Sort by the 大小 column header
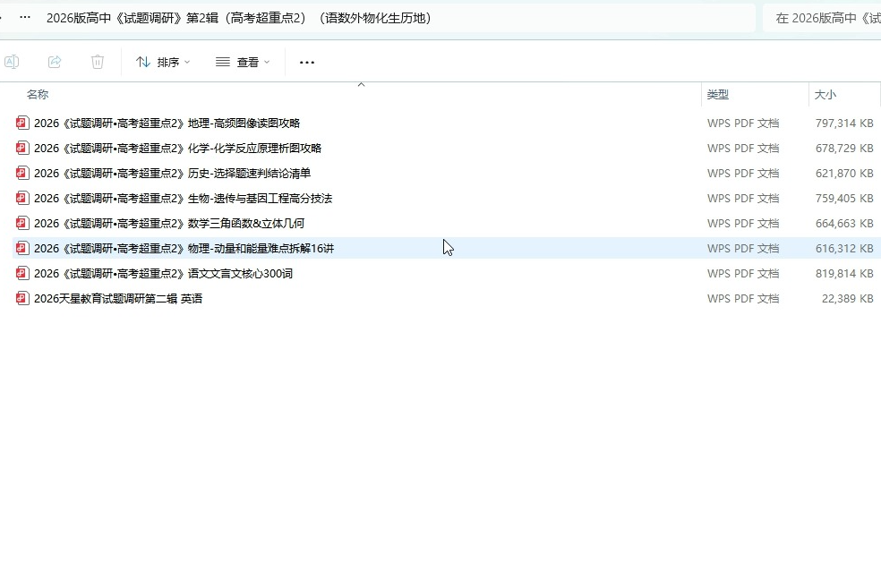 [x=825, y=95]
